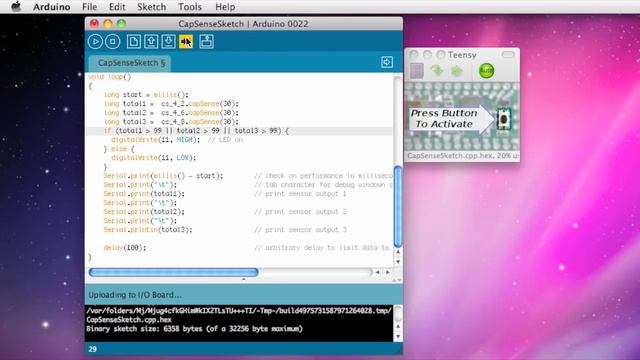Image resolution: width=640 pixels, height=360 pixels.
Task: Save the sketch with the Save icon
Action: [169, 42]
